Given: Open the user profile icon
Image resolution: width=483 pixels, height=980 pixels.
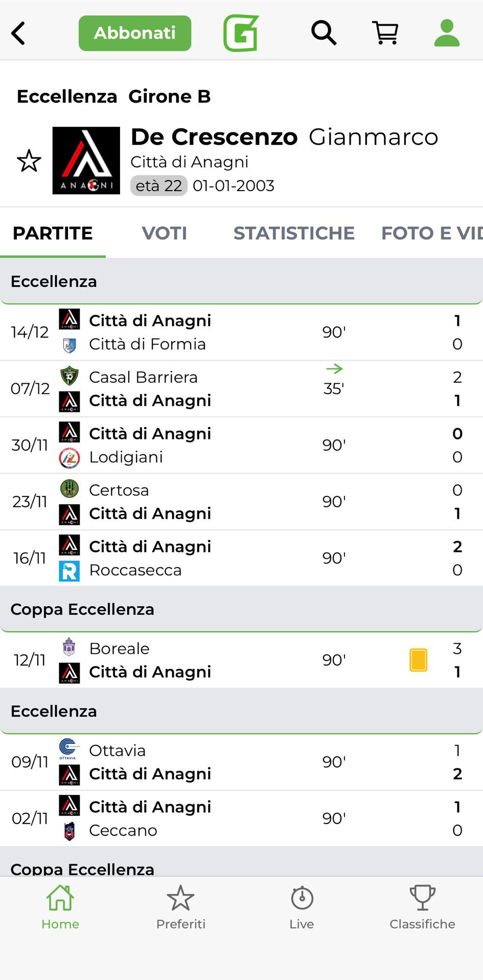Looking at the screenshot, I should 447,34.
